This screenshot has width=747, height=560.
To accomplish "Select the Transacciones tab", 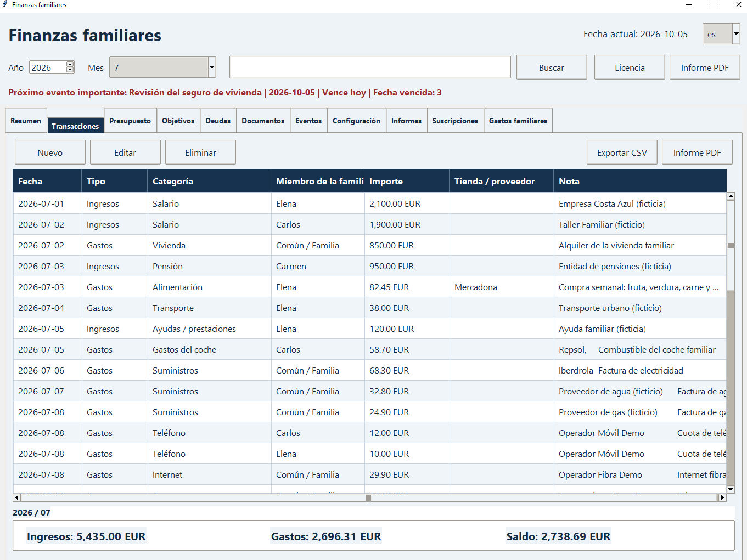I will [x=75, y=126].
